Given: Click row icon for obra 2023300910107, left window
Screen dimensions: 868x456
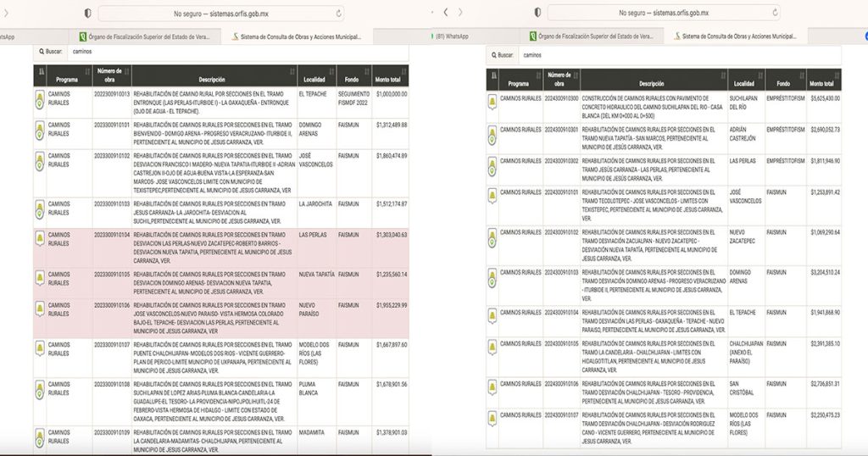Looking at the screenshot, I should (40, 348).
